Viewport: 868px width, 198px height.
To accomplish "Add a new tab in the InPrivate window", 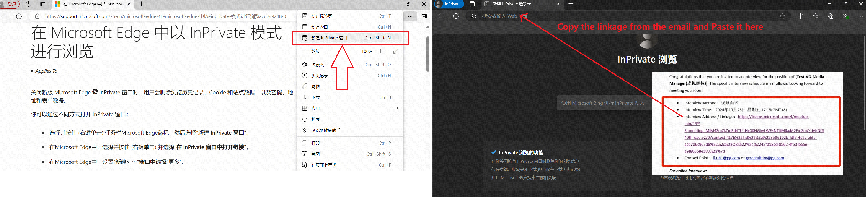I will tap(571, 4).
